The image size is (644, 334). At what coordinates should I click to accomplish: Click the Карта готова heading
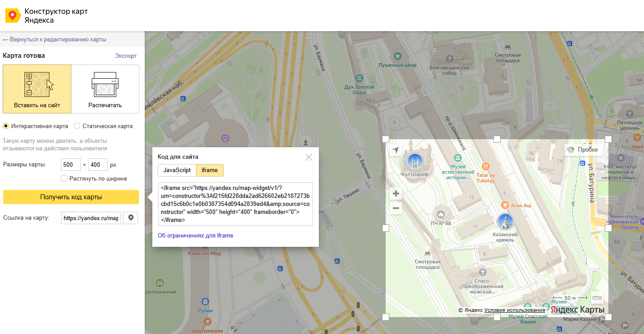[x=24, y=56]
